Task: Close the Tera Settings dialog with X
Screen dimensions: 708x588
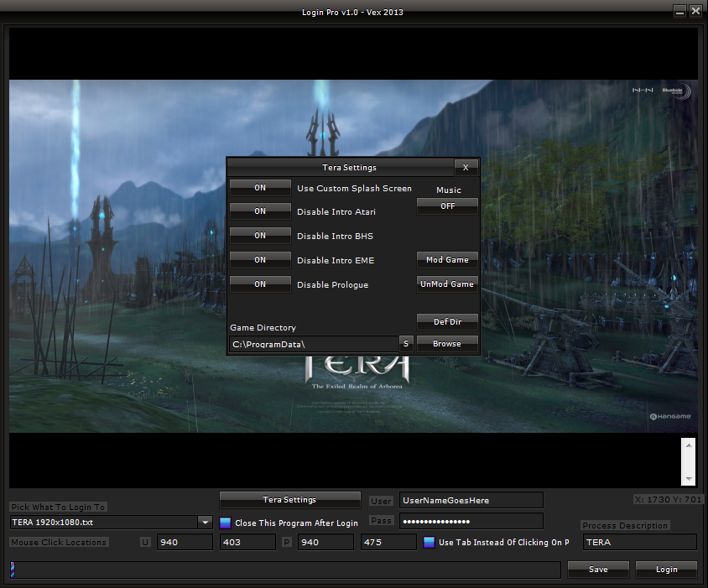Action: (x=466, y=167)
